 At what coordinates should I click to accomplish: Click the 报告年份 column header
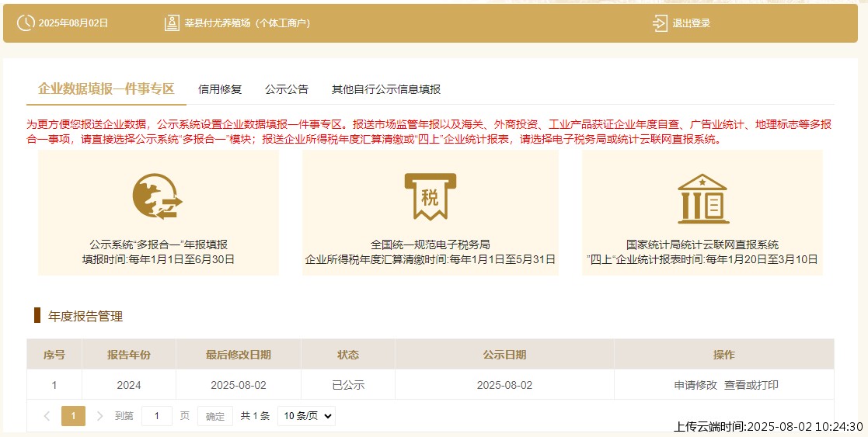coord(128,355)
